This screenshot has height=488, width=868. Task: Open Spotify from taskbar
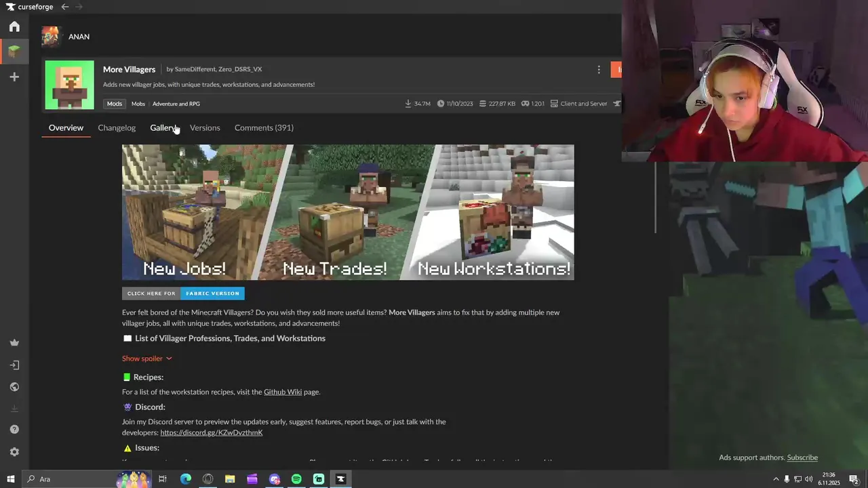(296, 479)
